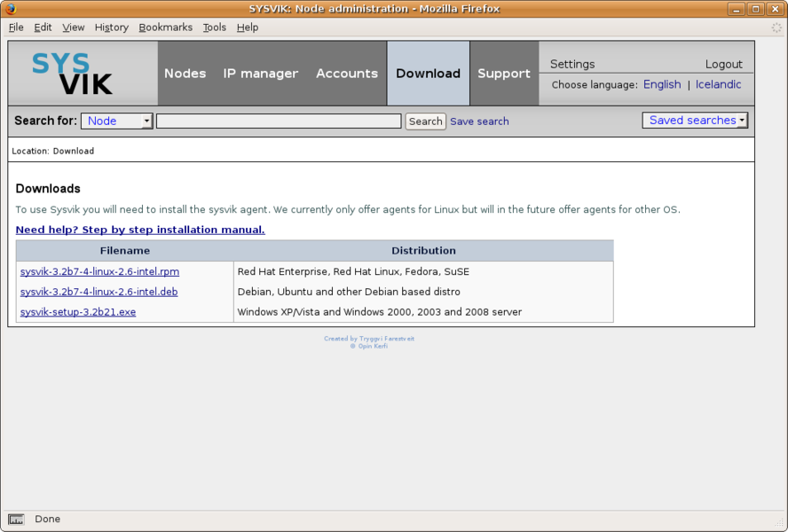Viewport: 788px width, 532px height.
Task: Minimize the Firefox window
Action: click(x=737, y=9)
